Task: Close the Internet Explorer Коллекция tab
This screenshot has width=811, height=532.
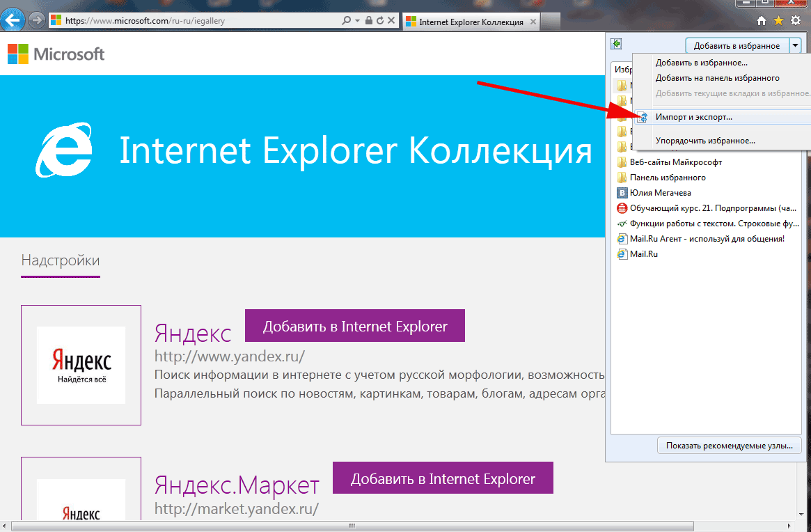Action: click(533, 22)
